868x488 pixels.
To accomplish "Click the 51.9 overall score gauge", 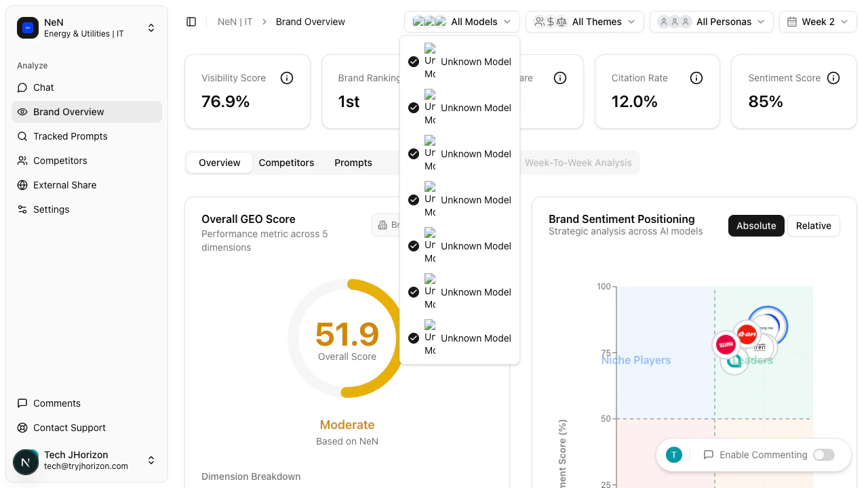I will 347,338.
